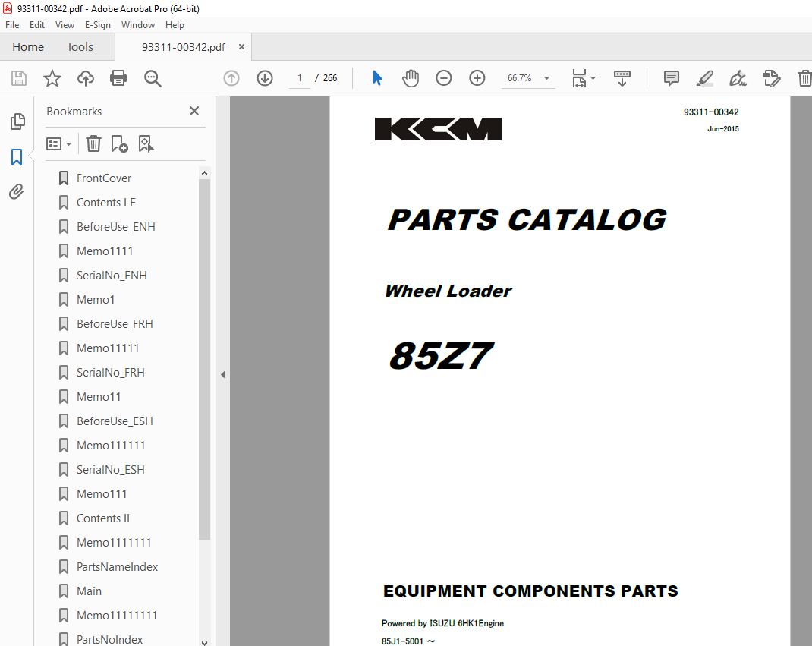The image size is (812, 646).
Task: Open the PartsNoIndex bookmark
Action: click(x=109, y=640)
